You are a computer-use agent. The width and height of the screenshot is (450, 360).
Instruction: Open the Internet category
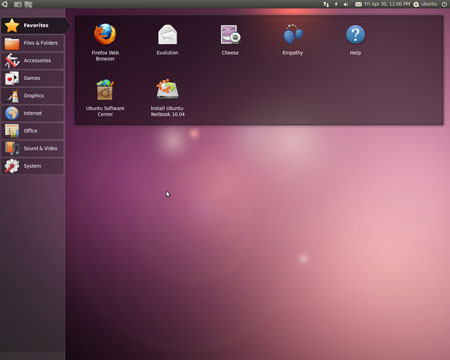coord(32,113)
